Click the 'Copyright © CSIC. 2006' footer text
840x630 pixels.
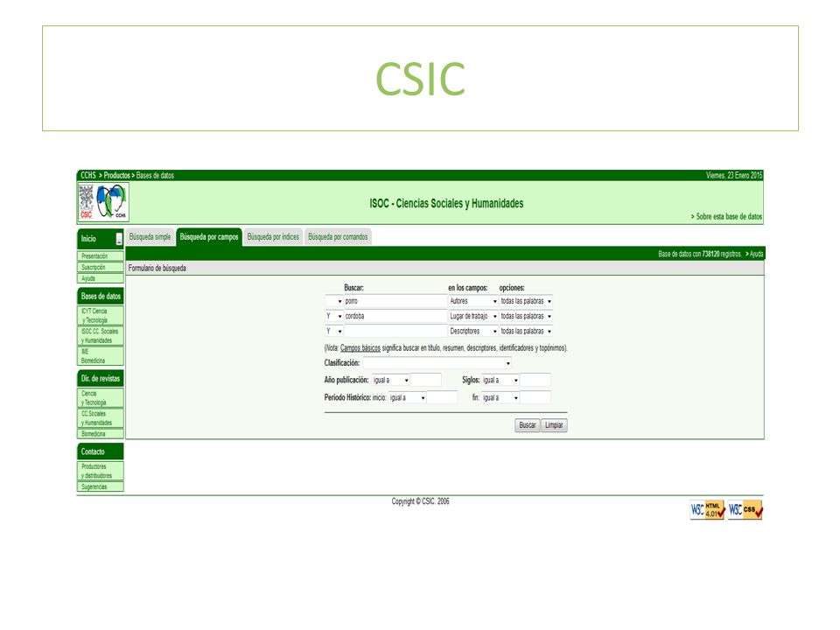coord(421,501)
